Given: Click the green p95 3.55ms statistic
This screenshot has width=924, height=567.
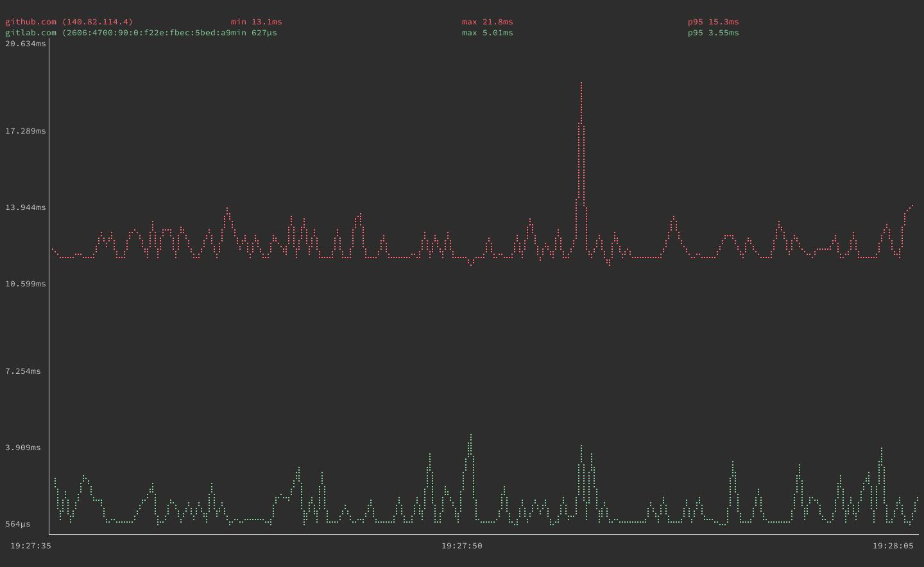Looking at the screenshot, I should tap(713, 33).
